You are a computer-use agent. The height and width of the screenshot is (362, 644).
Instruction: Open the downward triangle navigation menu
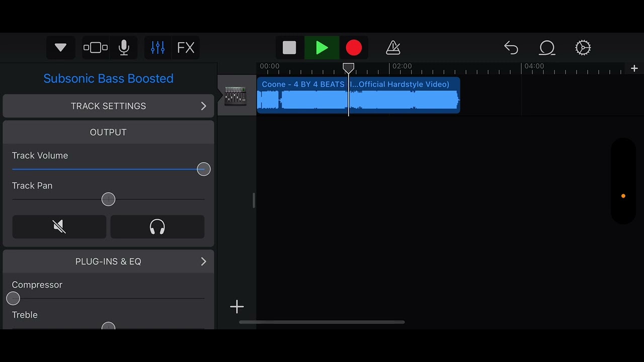click(60, 48)
